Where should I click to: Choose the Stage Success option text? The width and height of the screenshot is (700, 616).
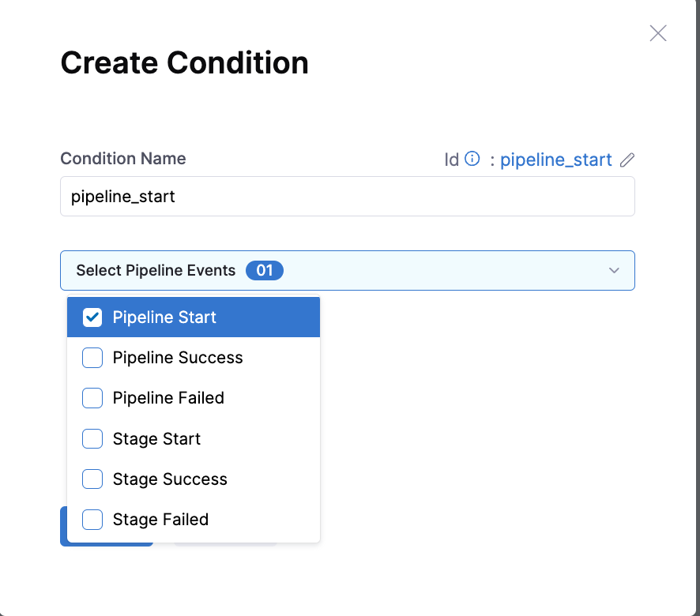coord(170,479)
